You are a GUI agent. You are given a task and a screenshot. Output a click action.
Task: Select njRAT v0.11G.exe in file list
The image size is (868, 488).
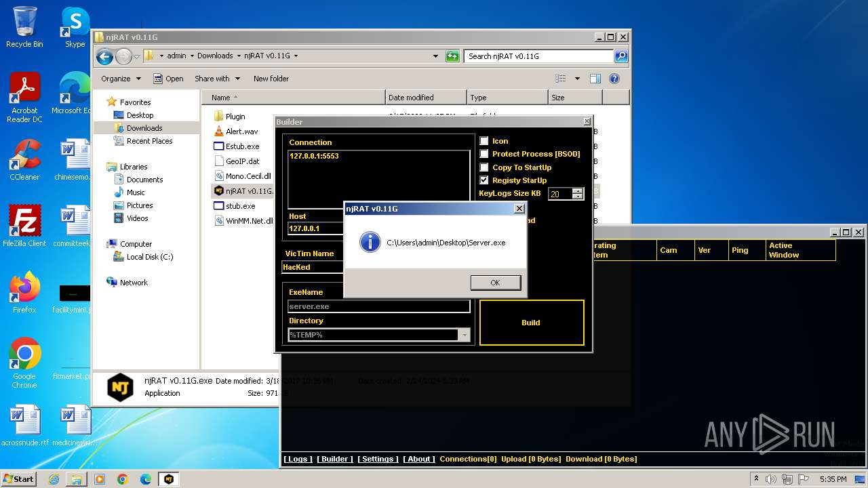click(x=243, y=191)
